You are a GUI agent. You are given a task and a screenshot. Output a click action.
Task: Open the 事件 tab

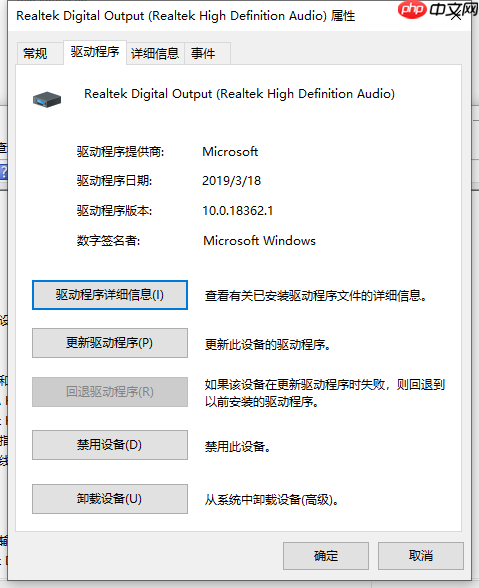click(x=207, y=54)
